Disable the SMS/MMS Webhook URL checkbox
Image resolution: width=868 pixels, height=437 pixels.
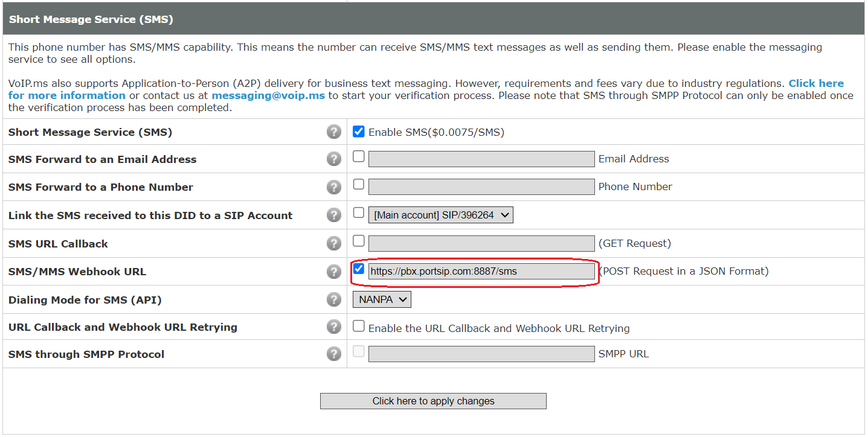[359, 269]
